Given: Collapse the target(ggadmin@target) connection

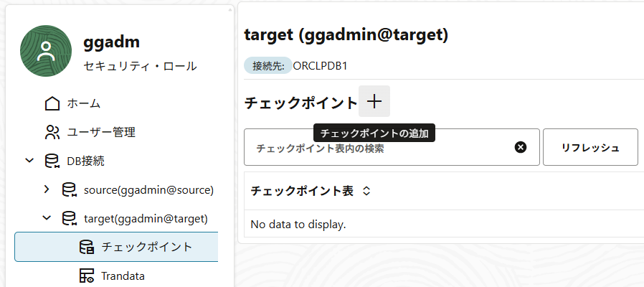Looking at the screenshot, I should [x=47, y=218].
